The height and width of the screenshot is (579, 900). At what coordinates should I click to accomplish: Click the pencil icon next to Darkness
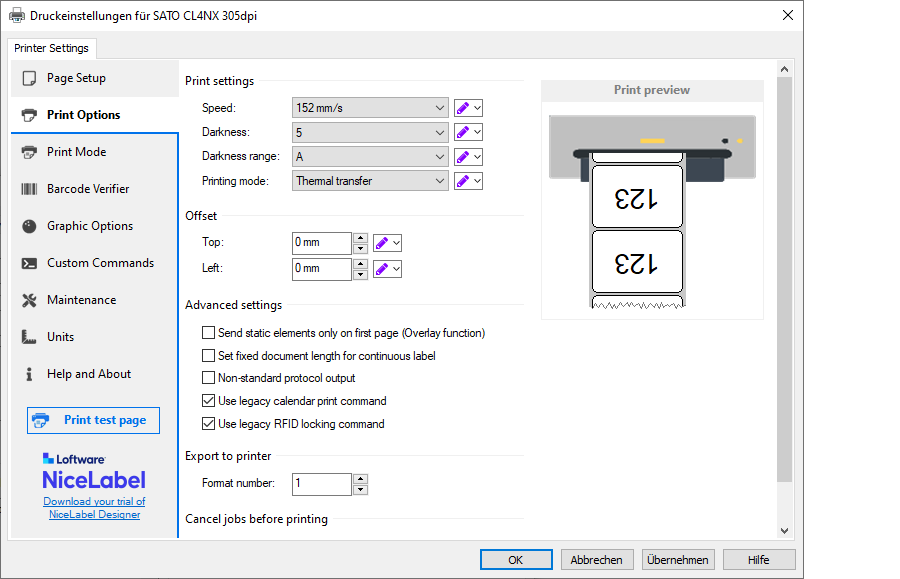coord(463,133)
